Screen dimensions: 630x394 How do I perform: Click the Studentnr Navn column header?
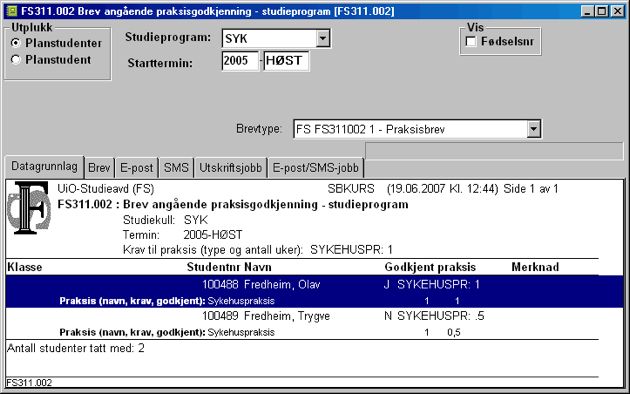pos(229,267)
